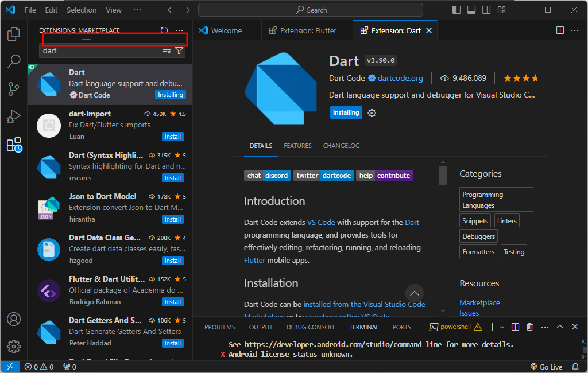Open Views and More Actions in Extensions panel
The height and width of the screenshot is (373, 588).
[x=179, y=30]
